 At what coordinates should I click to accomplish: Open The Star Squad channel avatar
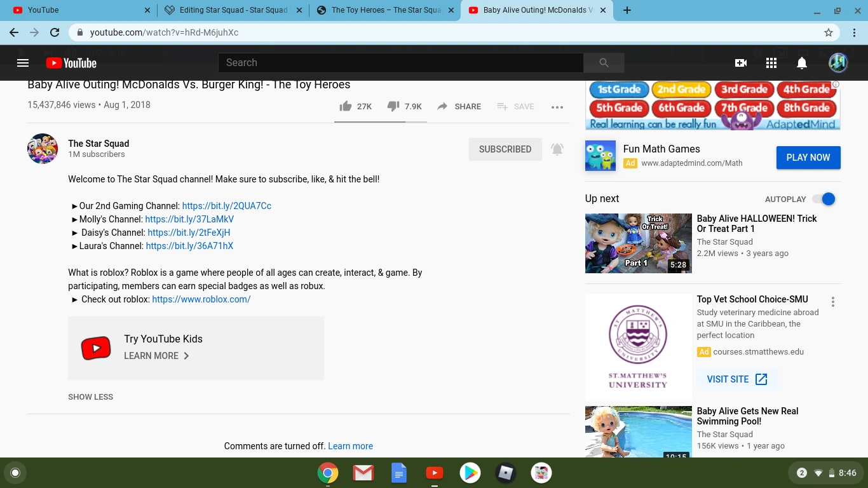pos(43,149)
